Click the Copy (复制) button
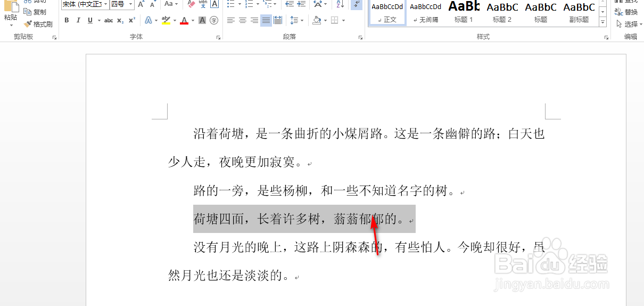644x306 pixels. 35,12
